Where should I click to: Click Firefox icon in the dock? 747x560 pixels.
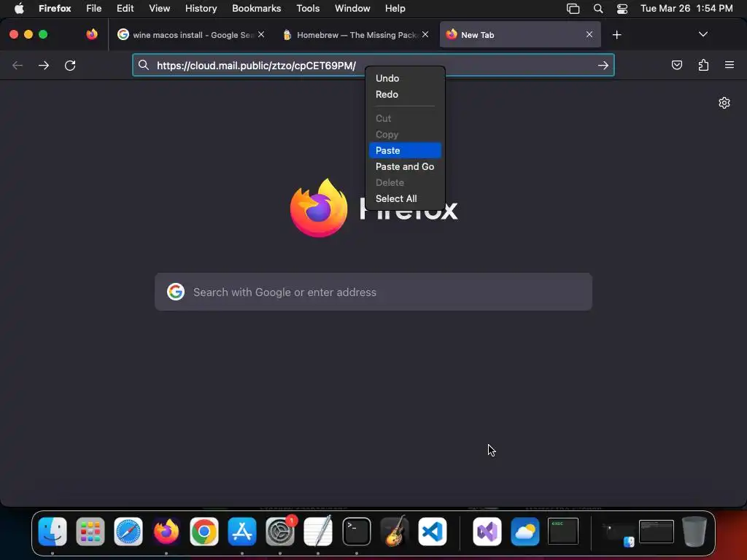pos(166,532)
